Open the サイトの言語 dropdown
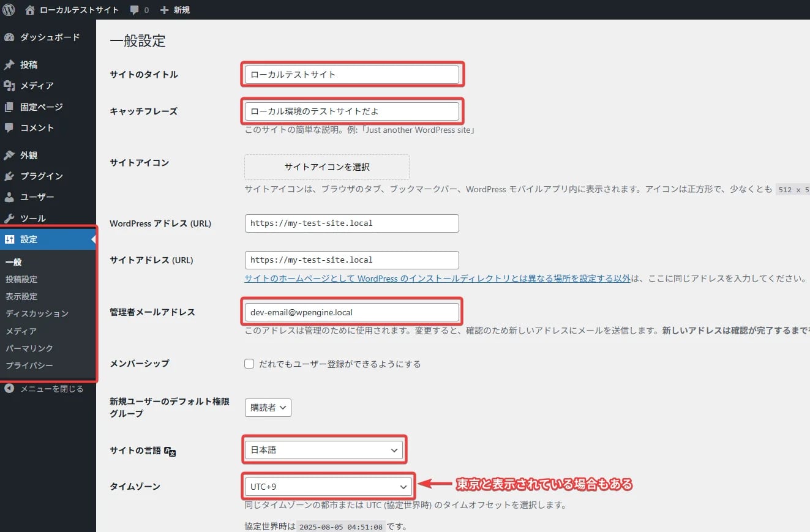The height and width of the screenshot is (532, 810). pos(324,449)
